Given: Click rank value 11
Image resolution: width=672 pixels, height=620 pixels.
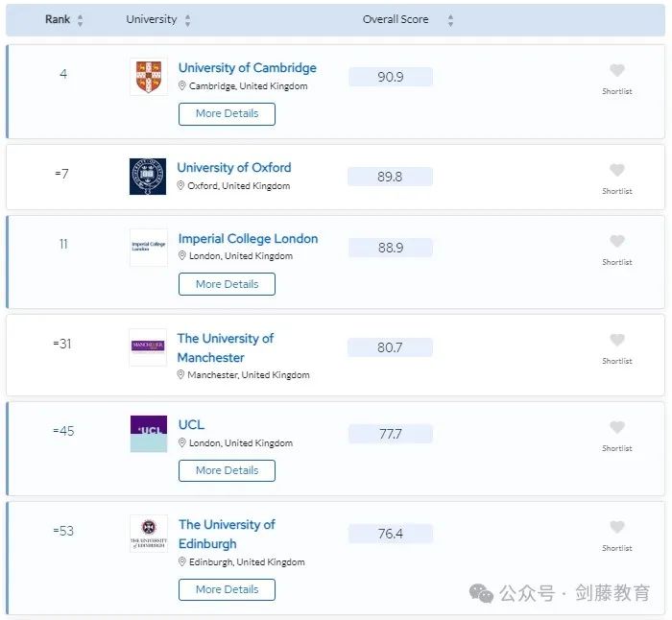Looking at the screenshot, I should pyautogui.click(x=63, y=244).
